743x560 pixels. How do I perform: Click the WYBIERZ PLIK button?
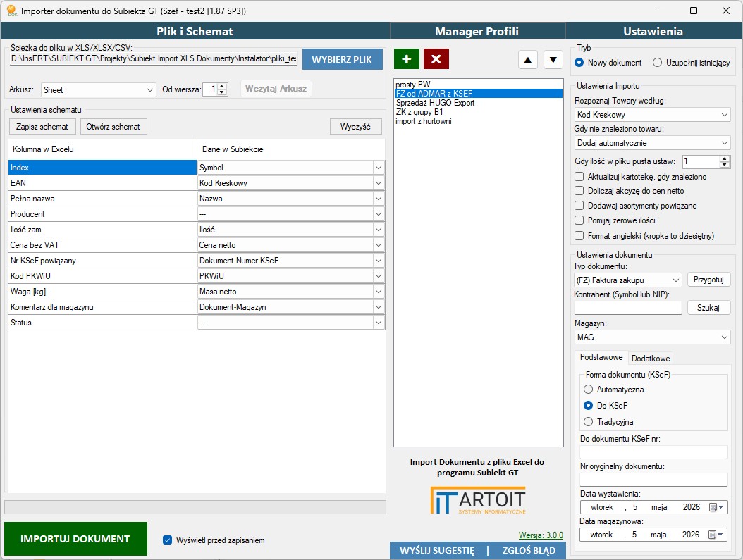point(342,60)
